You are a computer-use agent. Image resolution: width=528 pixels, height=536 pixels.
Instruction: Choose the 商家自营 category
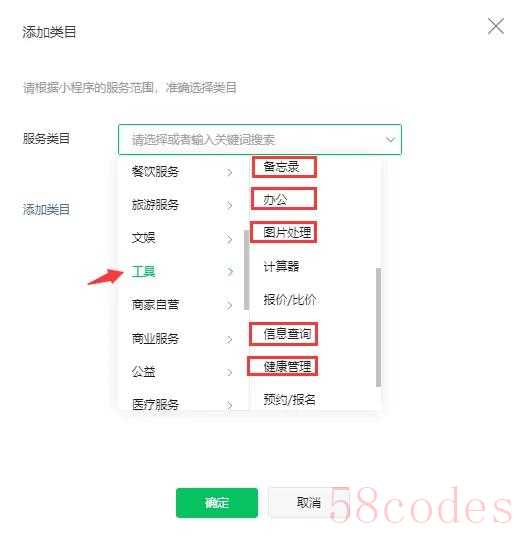155,305
